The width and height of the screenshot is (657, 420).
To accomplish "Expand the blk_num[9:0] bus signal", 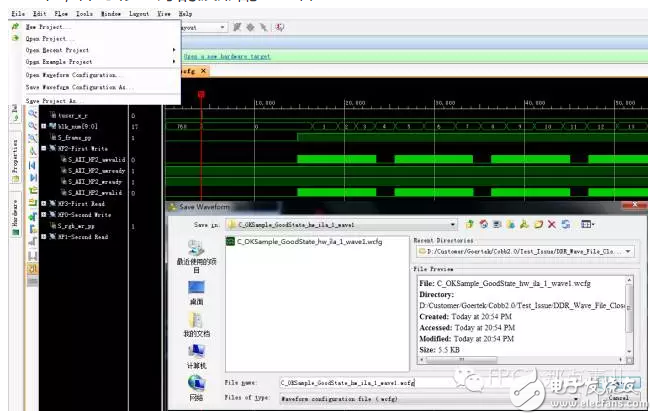I will (42, 127).
